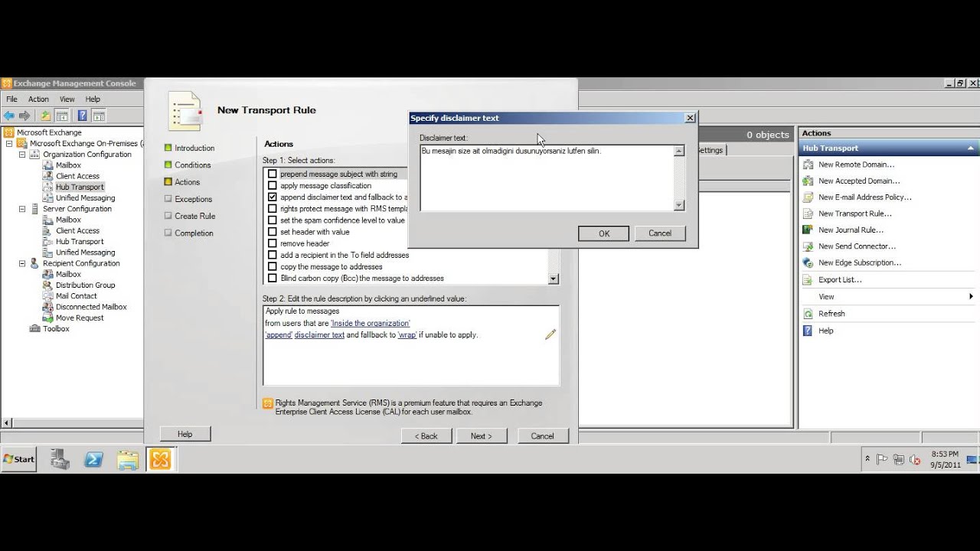This screenshot has width=980, height=551.
Task: Check 'set the spam confidence level to value'
Action: (x=273, y=220)
